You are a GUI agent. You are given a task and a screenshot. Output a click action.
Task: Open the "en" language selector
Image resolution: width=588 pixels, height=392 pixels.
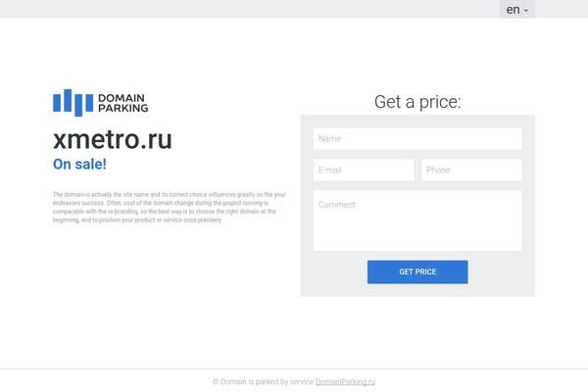pyautogui.click(x=517, y=9)
